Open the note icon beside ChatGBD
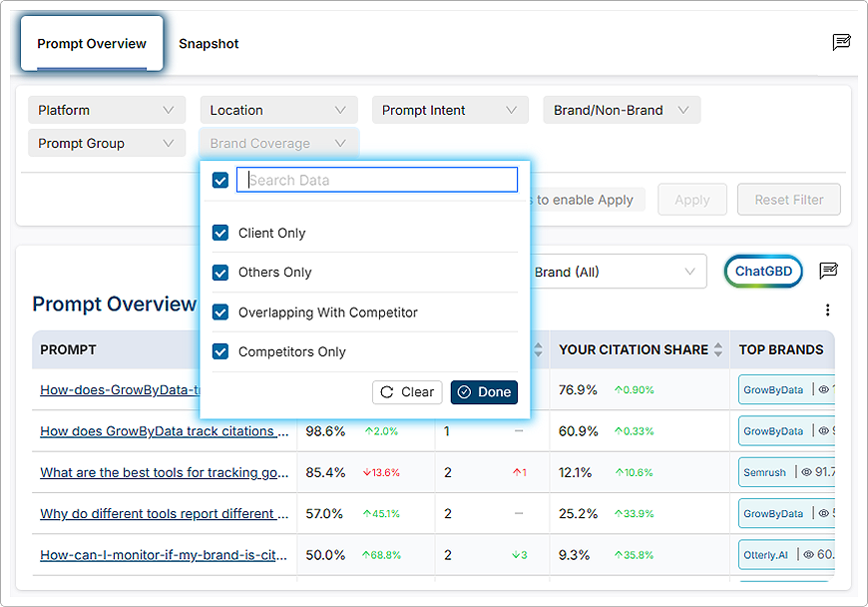 point(828,271)
